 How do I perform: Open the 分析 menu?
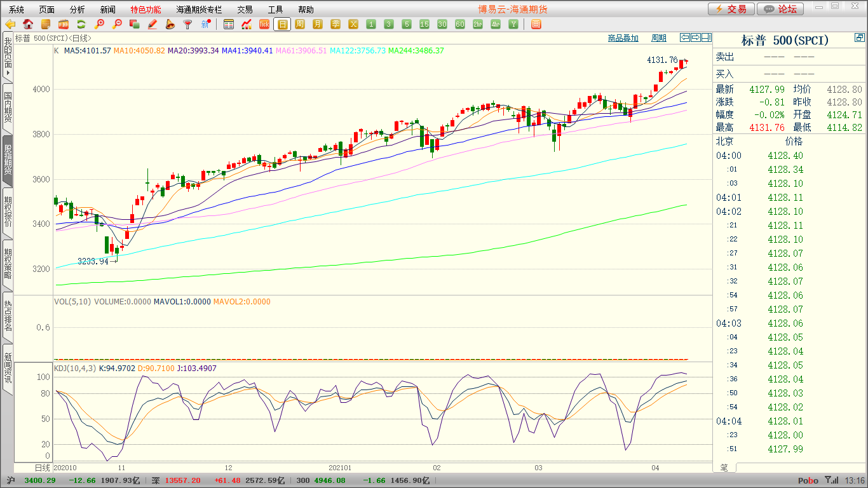[78, 10]
